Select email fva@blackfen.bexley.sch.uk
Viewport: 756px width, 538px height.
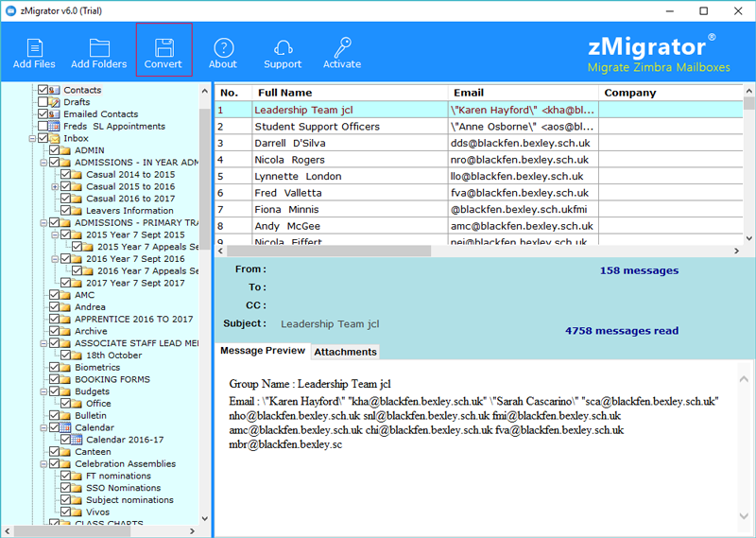(x=519, y=193)
